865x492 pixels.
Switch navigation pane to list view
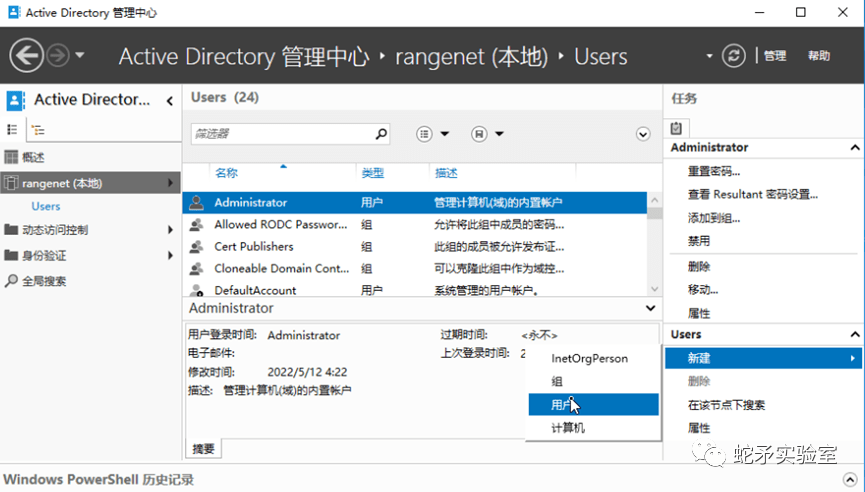12,130
